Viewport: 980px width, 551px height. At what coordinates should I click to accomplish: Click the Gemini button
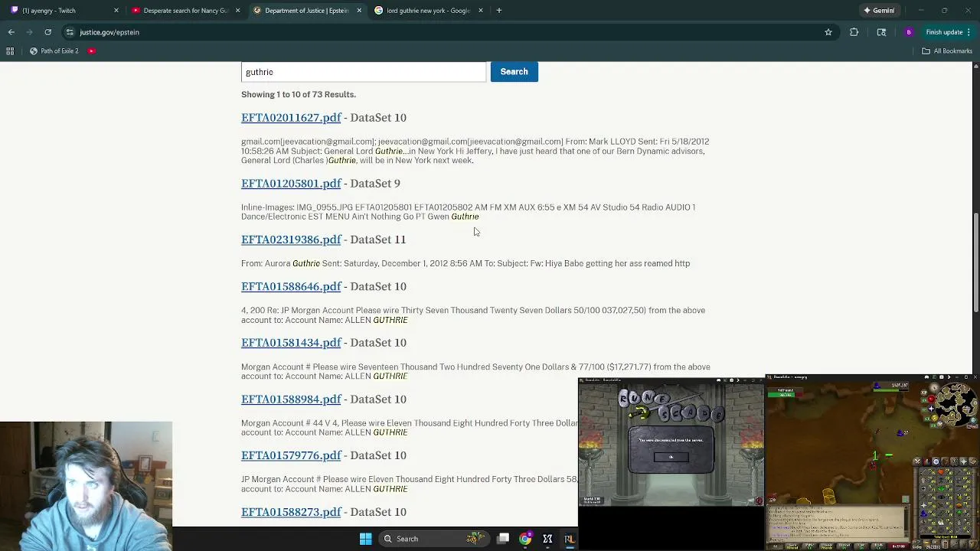click(x=878, y=11)
